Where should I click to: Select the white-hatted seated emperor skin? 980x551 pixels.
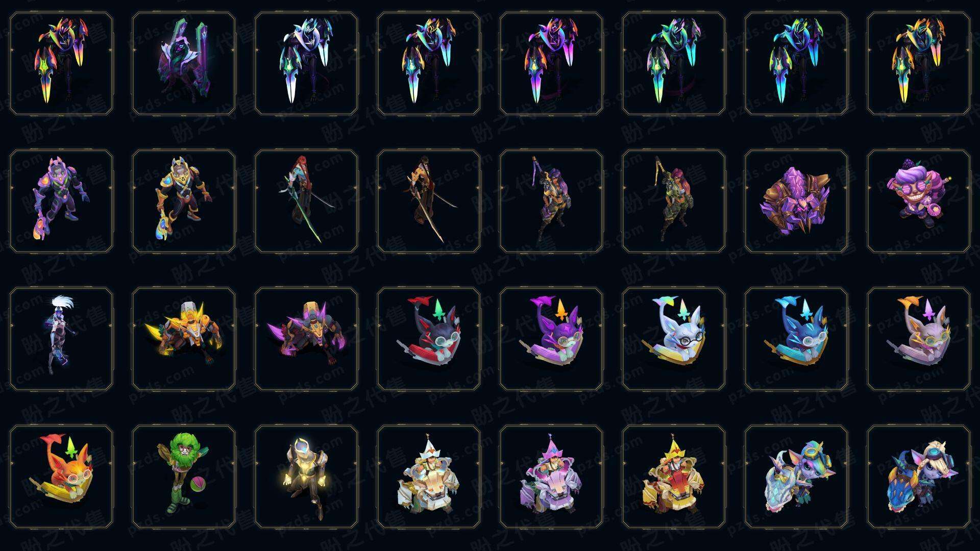(x=429, y=477)
